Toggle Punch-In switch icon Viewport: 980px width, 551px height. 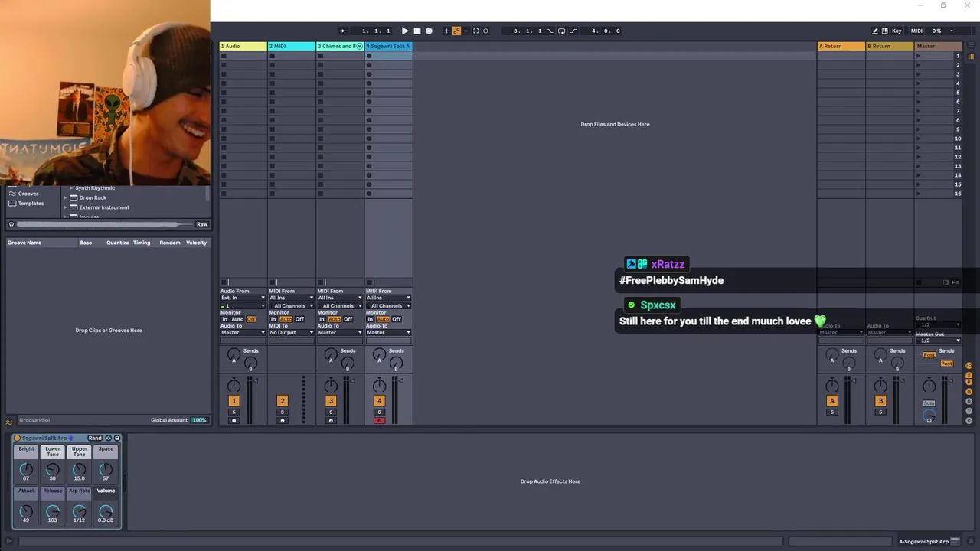point(550,31)
